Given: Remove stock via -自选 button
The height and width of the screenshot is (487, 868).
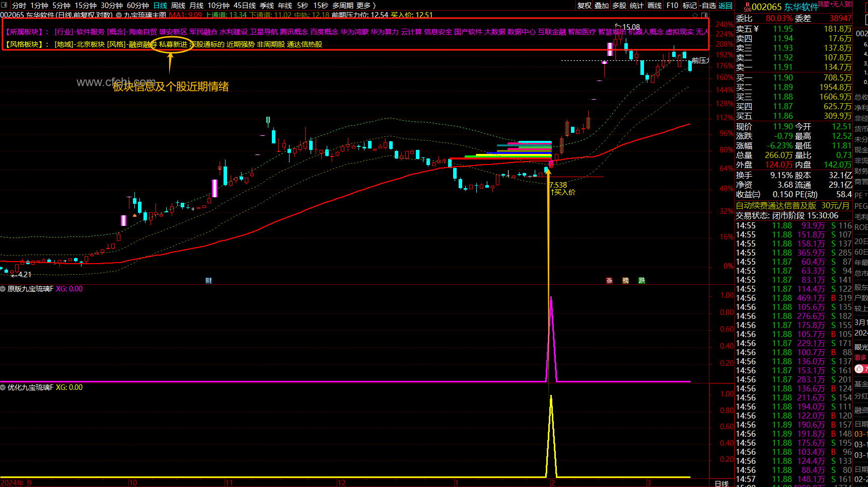Looking at the screenshot, I should pyautogui.click(x=707, y=5).
